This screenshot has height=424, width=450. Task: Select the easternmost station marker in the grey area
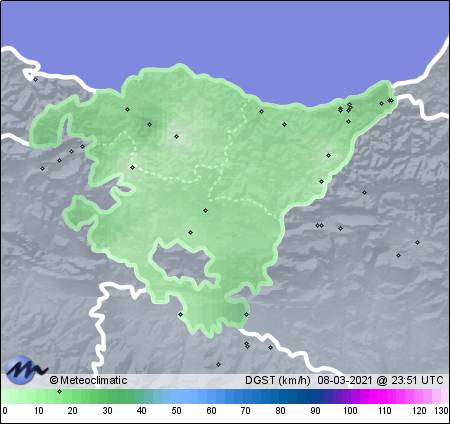[x=417, y=243]
